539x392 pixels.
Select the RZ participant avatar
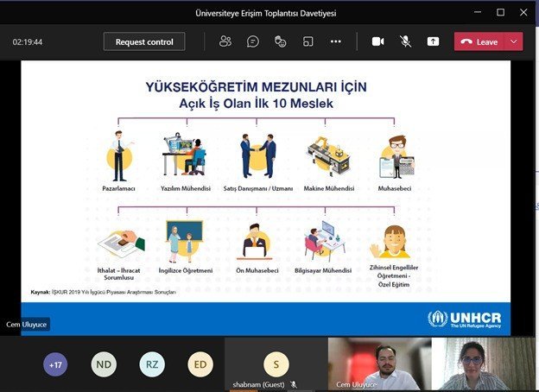pyautogui.click(x=152, y=364)
